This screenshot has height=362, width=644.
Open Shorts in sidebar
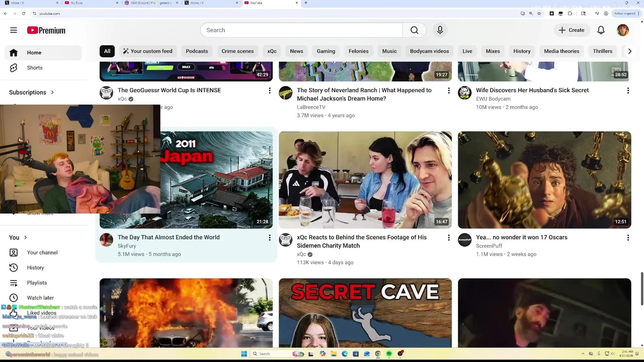click(43, 68)
